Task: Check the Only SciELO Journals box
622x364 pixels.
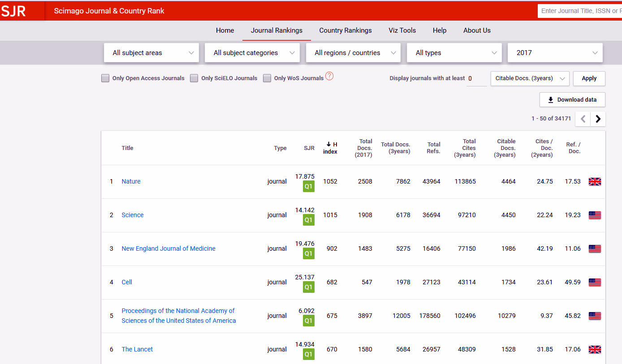Action: 194,78
